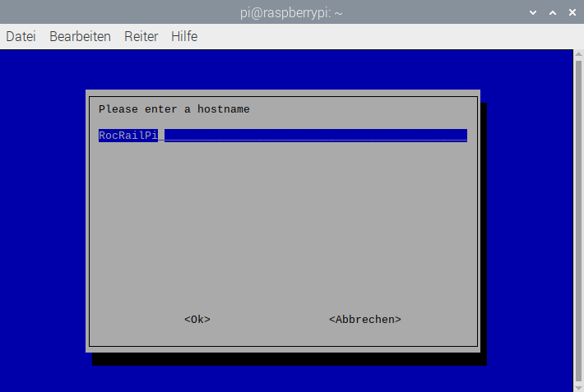Minimize the terminal window

click(534, 13)
